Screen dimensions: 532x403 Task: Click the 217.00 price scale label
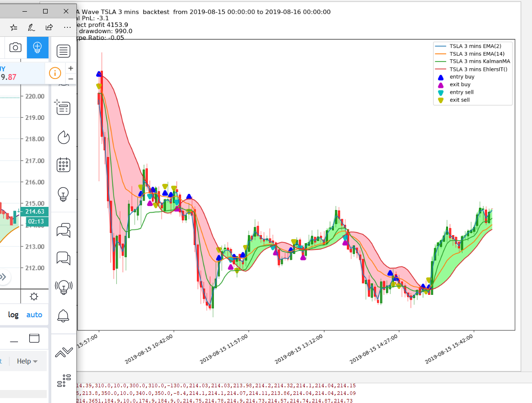[x=35, y=161]
